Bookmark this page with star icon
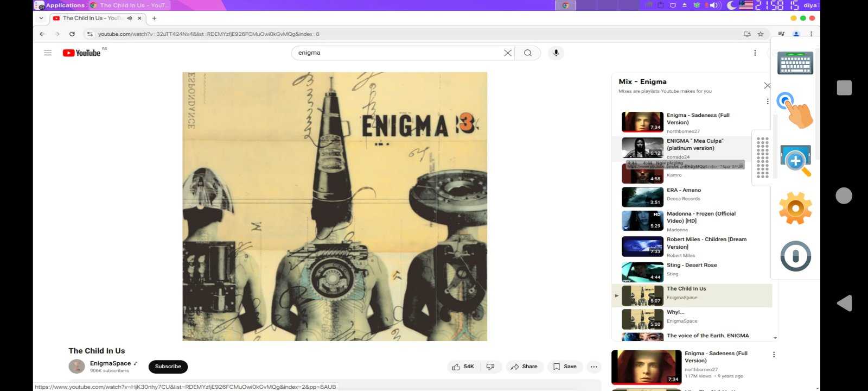Viewport: 868px width, 391px height. [761, 34]
